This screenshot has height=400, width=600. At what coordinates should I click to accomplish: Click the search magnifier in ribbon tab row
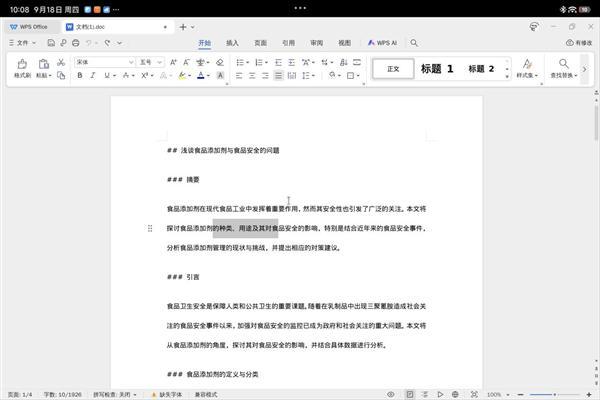click(x=414, y=43)
